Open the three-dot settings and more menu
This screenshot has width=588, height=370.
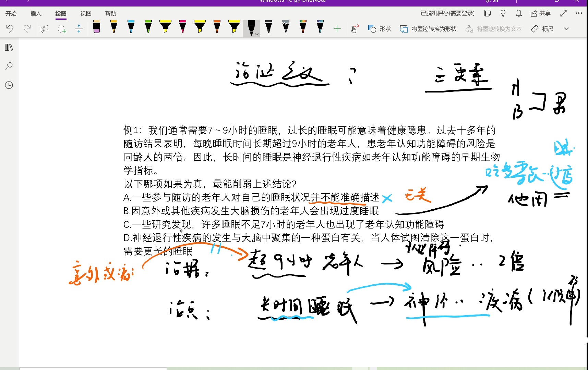click(579, 13)
